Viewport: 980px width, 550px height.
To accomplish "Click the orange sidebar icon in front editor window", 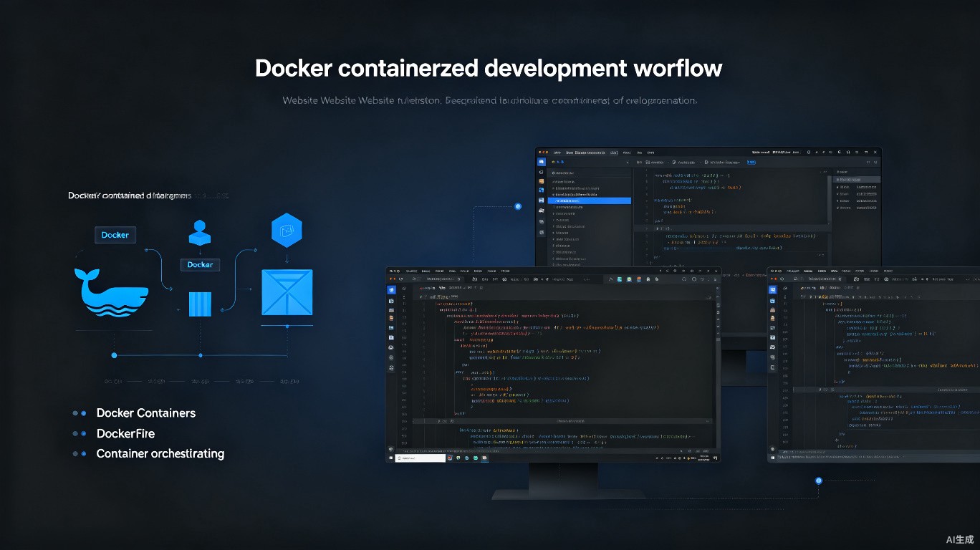I will coord(391,318).
